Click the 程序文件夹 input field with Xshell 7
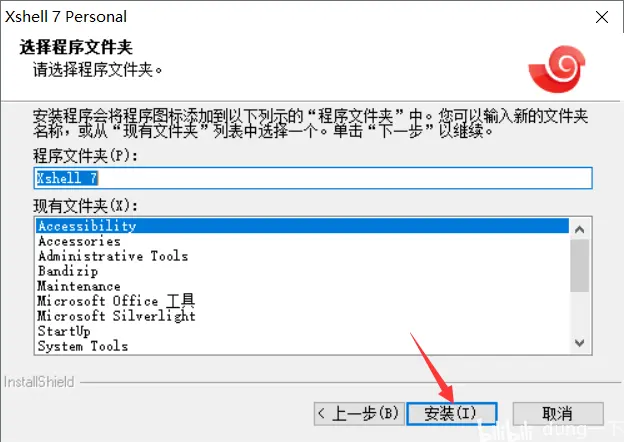The image size is (624, 442). pyautogui.click(x=313, y=178)
